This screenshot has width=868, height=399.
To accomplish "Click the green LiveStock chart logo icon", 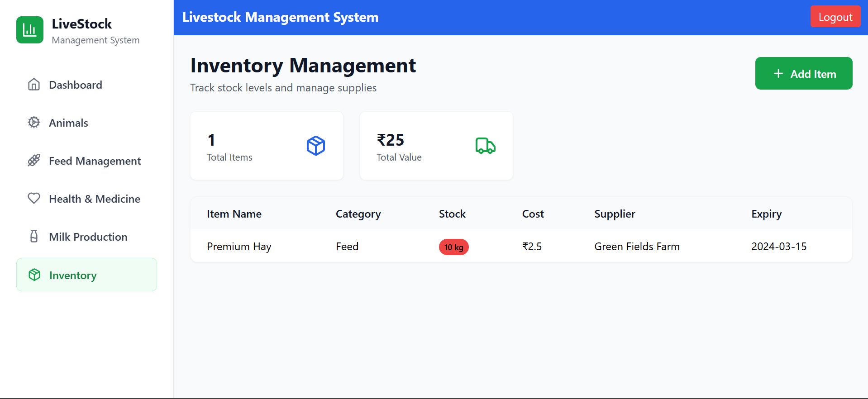I will [x=30, y=30].
